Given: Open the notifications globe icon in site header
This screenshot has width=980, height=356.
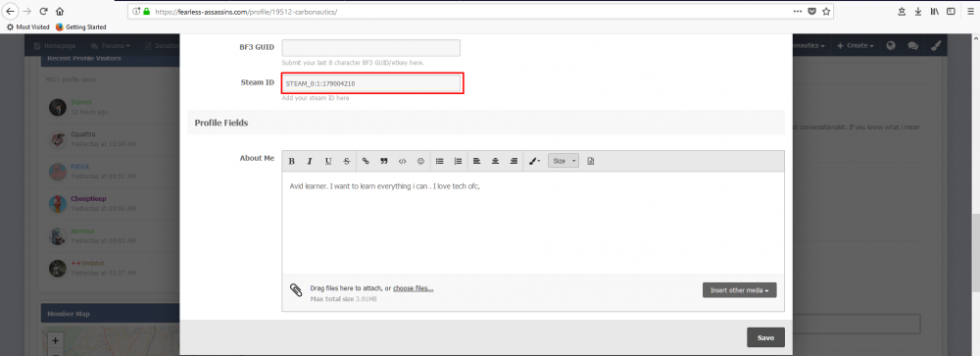Looking at the screenshot, I should point(892,46).
